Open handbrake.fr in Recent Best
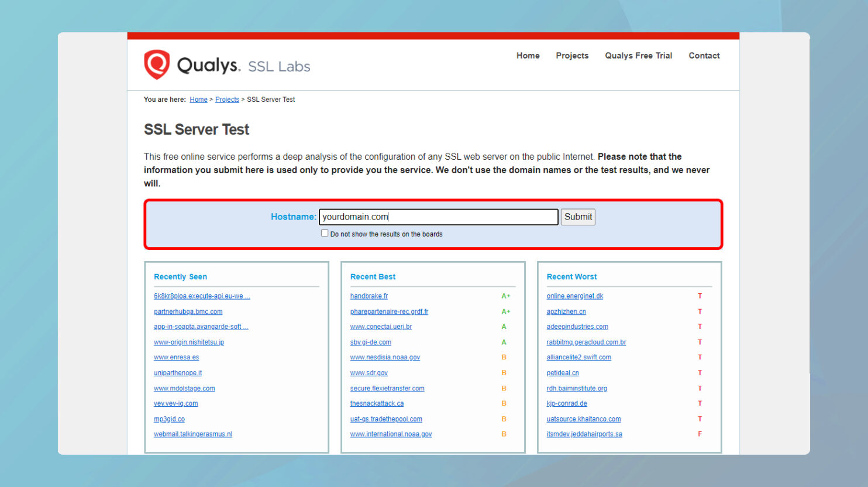The width and height of the screenshot is (868, 487). pyautogui.click(x=368, y=296)
